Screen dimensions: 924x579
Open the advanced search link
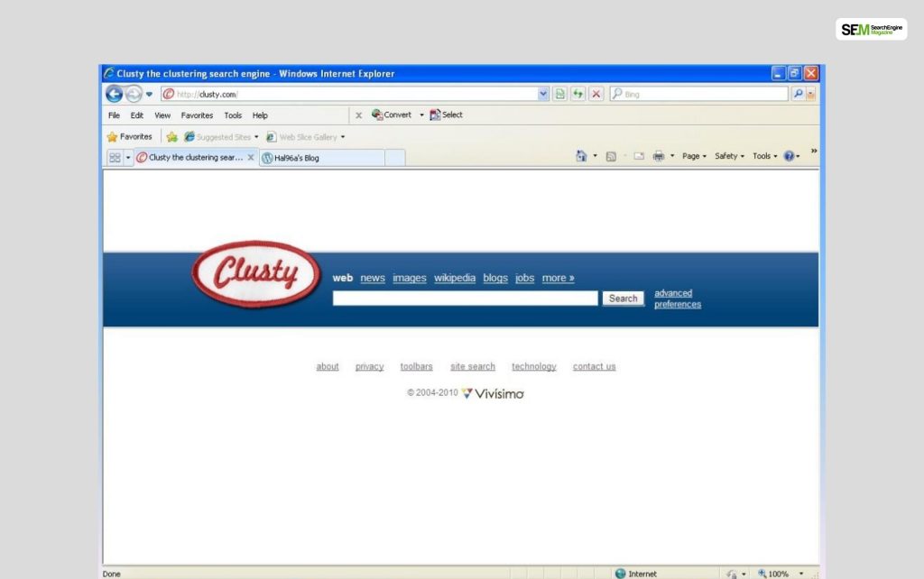click(673, 293)
